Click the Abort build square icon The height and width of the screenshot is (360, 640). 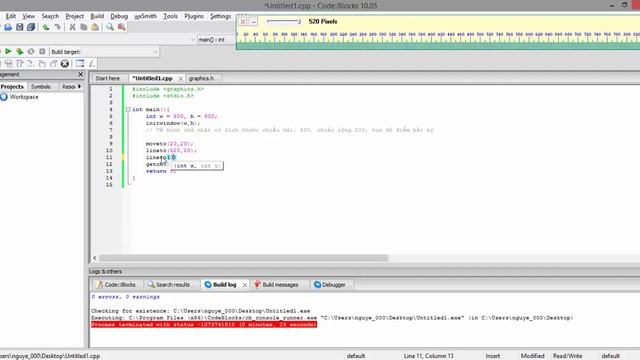pyautogui.click(x=42, y=51)
